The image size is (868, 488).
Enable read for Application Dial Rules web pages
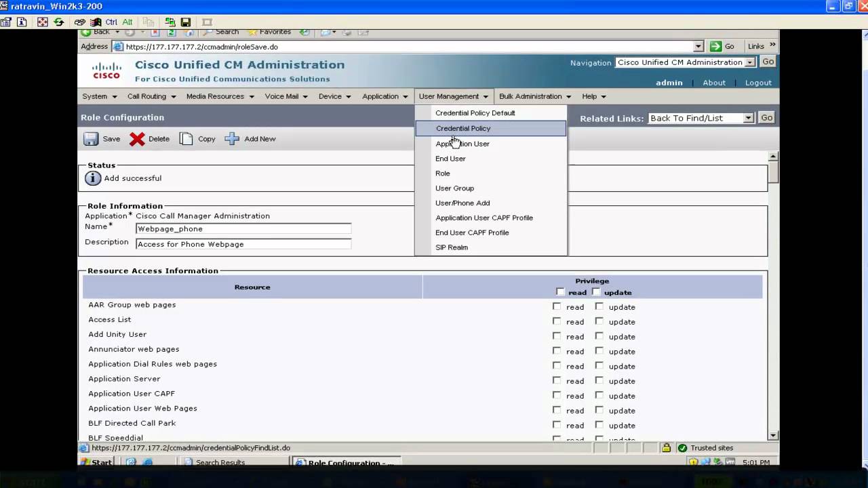coord(557,366)
